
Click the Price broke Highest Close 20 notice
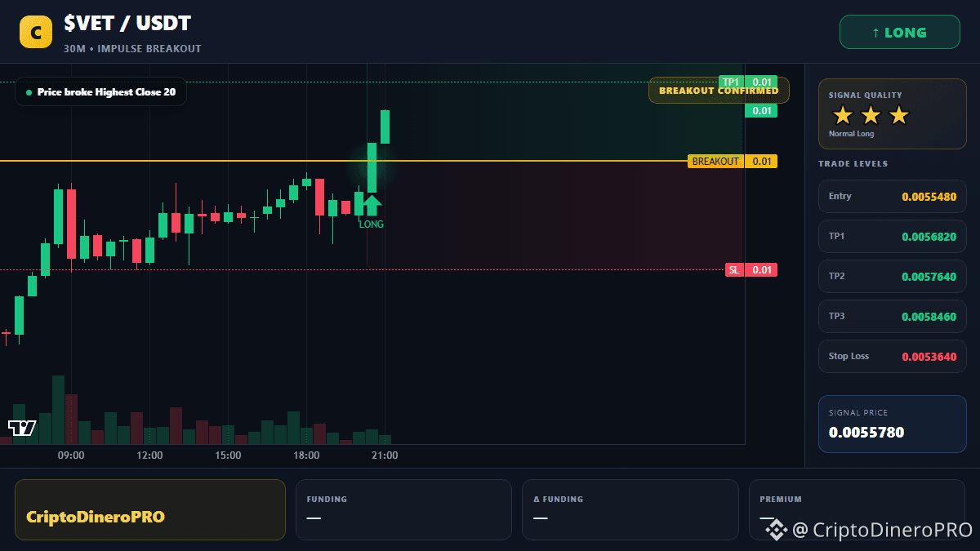pos(100,92)
